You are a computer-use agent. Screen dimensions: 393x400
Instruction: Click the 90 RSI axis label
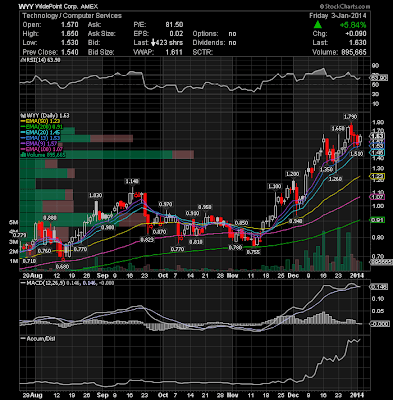pos(375,65)
